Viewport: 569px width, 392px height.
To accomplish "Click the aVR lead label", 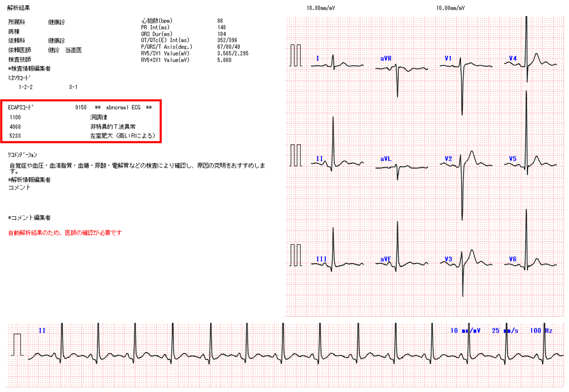I will pos(385,59).
